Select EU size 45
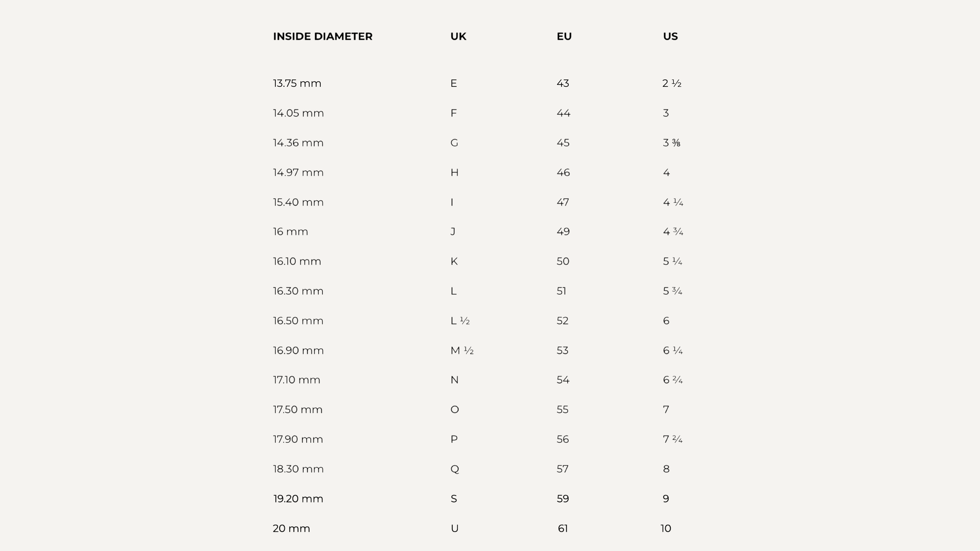 pyautogui.click(x=563, y=143)
